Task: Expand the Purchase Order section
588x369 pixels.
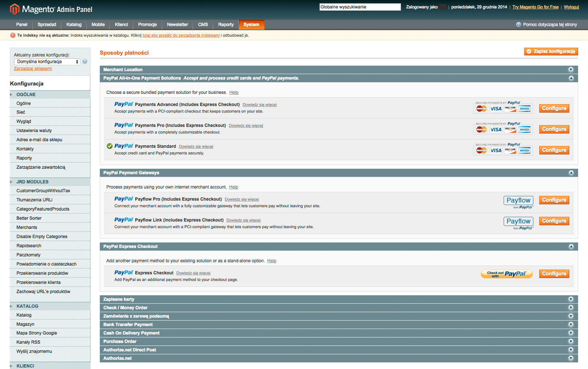Action: [571, 341]
